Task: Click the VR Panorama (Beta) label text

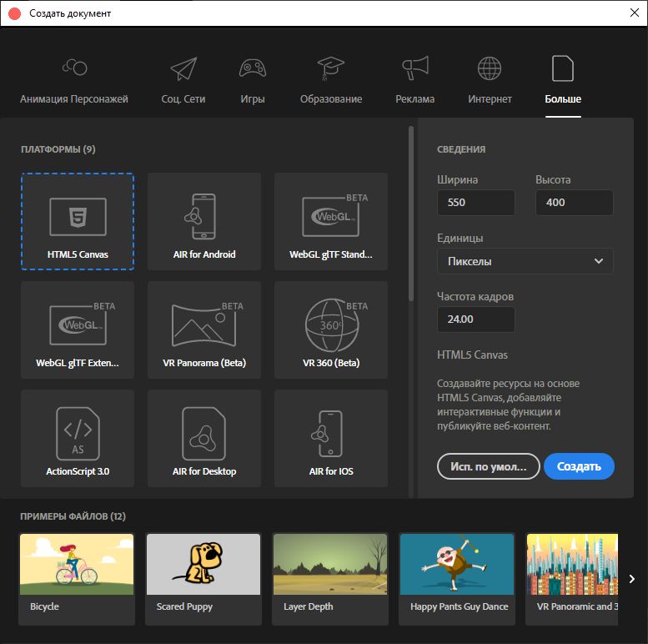Action: coord(204,363)
